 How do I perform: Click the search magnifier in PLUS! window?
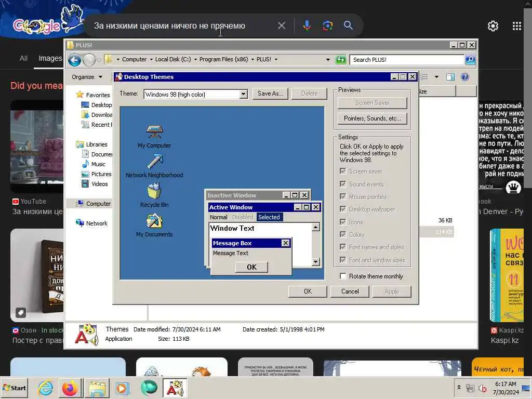[x=470, y=60]
